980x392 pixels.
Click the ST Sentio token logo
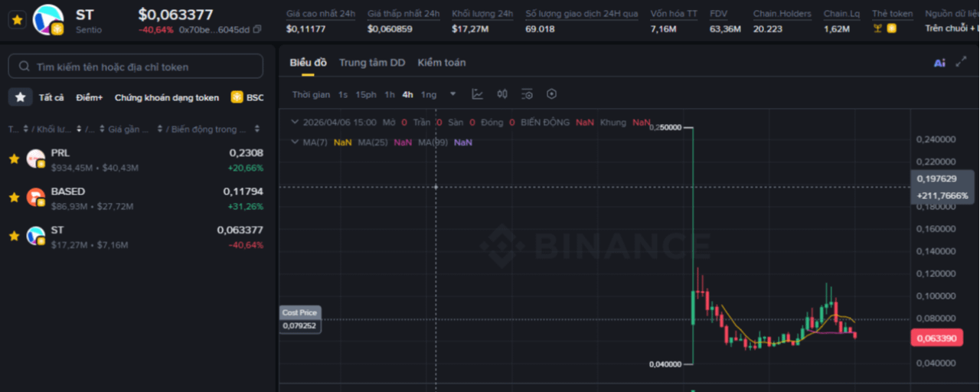[x=48, y=20]
